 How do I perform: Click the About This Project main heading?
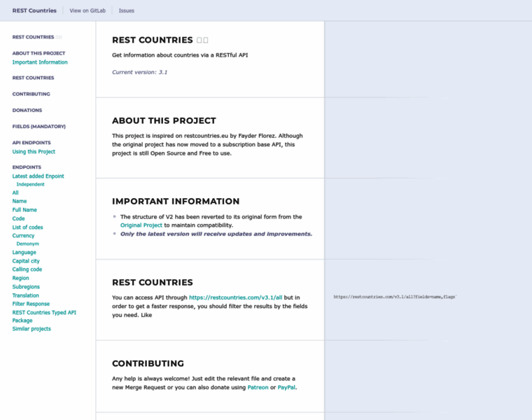(164, 121)
